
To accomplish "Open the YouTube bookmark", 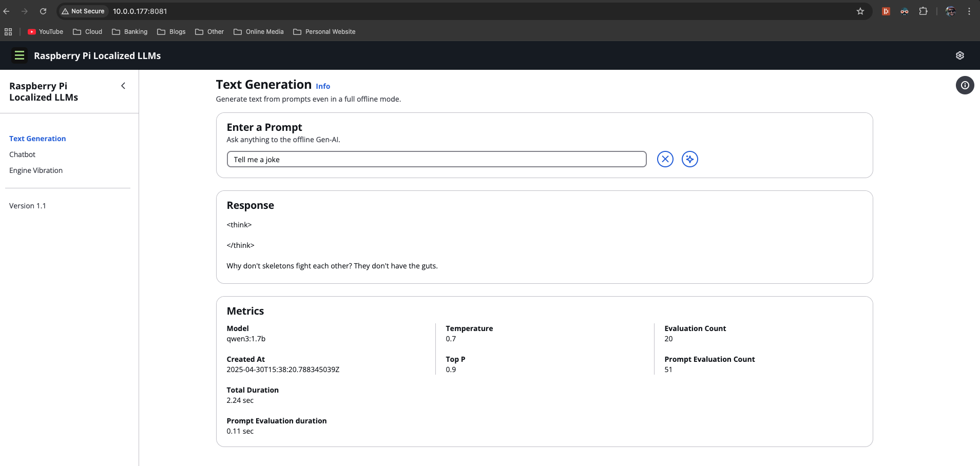I will click(x=46, y=32).
